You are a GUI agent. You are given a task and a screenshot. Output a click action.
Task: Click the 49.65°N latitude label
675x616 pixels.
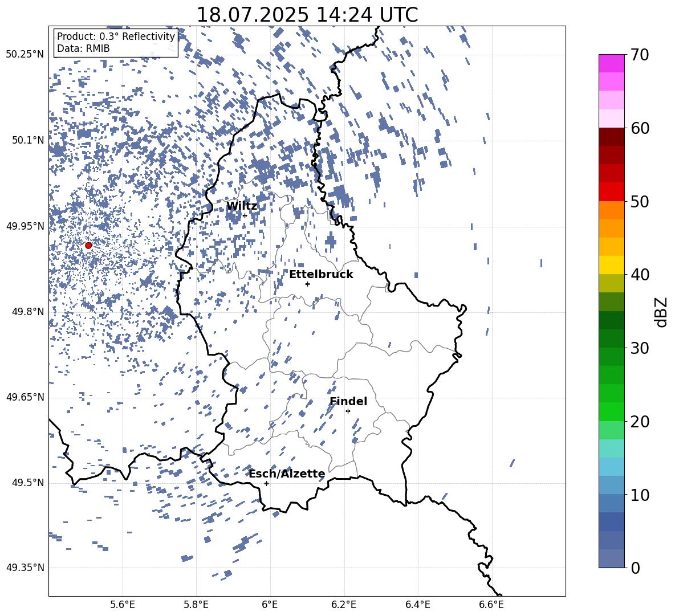(25, 397)
